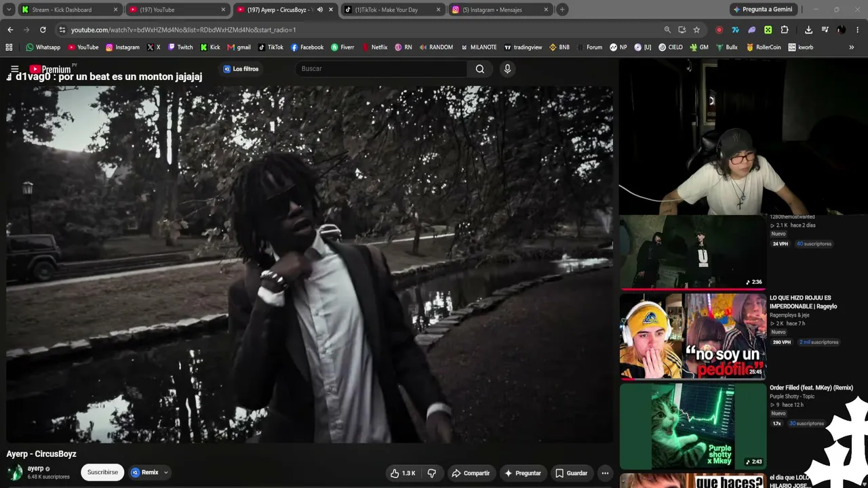Open 'LO QUE HIZO ROJUU ES IMPERDONABLE' title

point(804,302)
